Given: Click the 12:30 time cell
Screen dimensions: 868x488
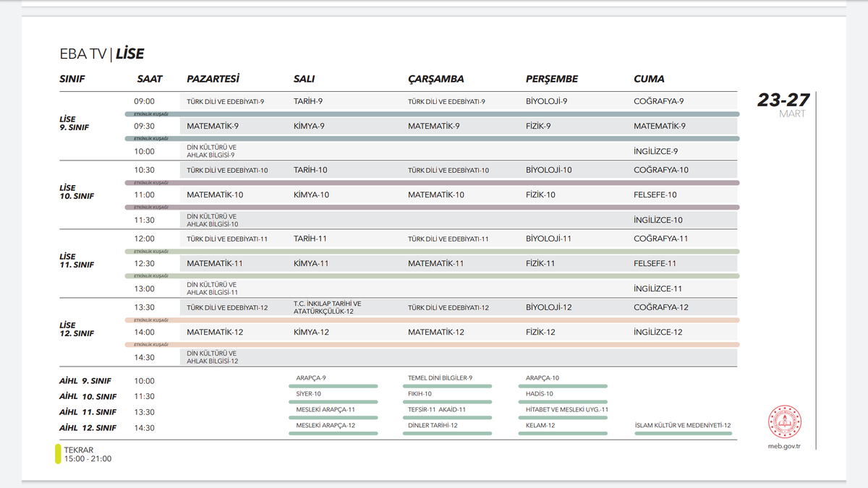Looking at the screenshot, I should click(x=144, y=263).
